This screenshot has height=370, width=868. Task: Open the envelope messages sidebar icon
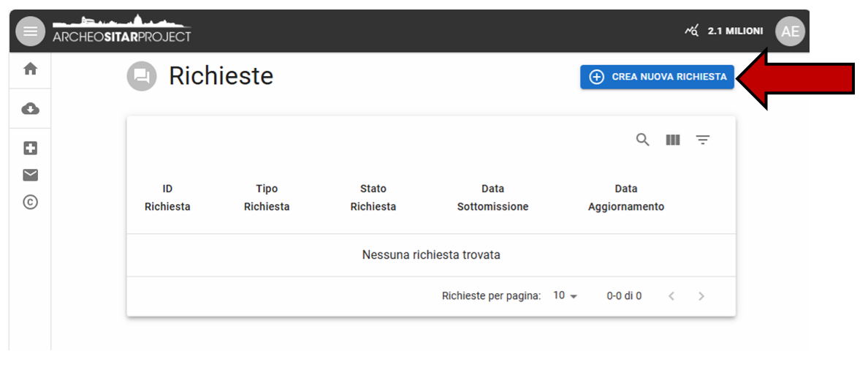30,175
